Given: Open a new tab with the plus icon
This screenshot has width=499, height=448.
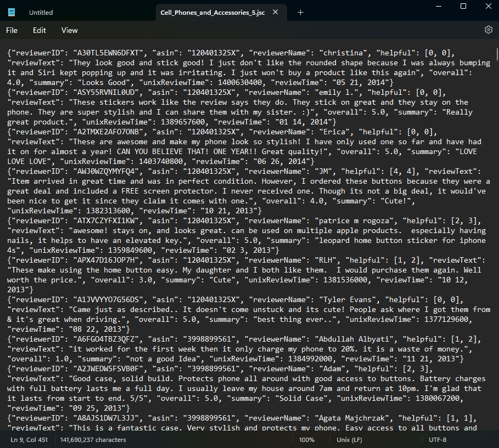Looking at the screenshot, I should click(300, 12).
